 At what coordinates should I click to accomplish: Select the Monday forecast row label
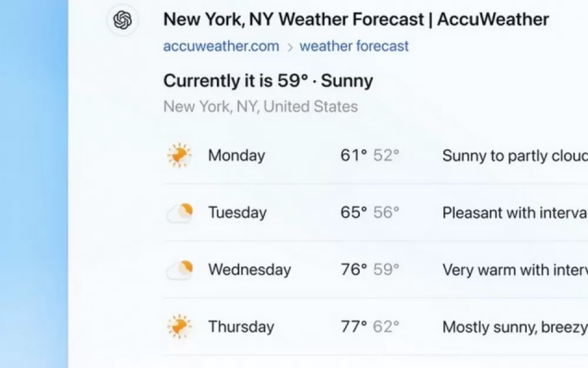236,155
